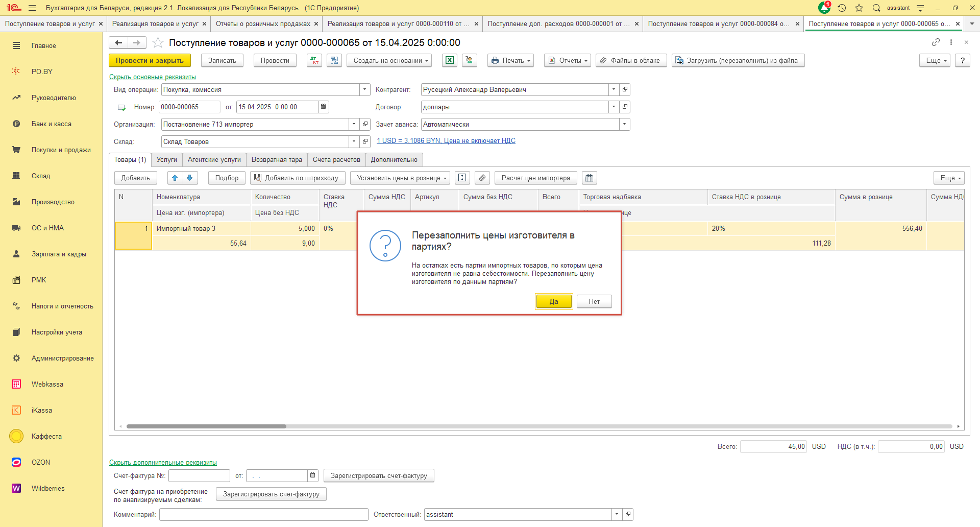Confirm dialog with Да button
The image size is (980, 527).
click(554, 302)
